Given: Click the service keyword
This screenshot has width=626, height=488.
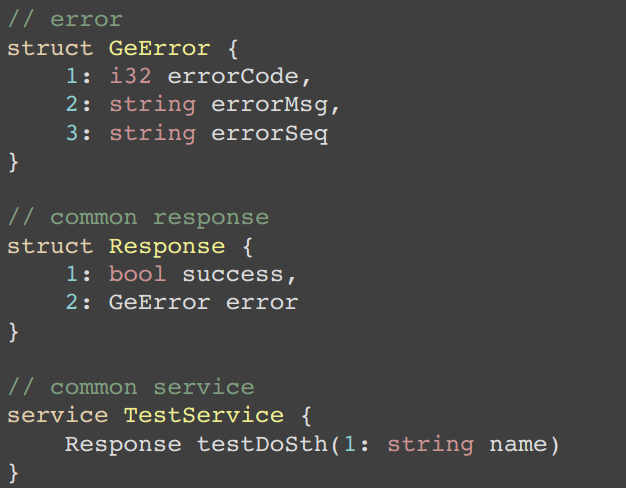Looking at the screenshot, I should pyautogui.click(x=58, y=415).
